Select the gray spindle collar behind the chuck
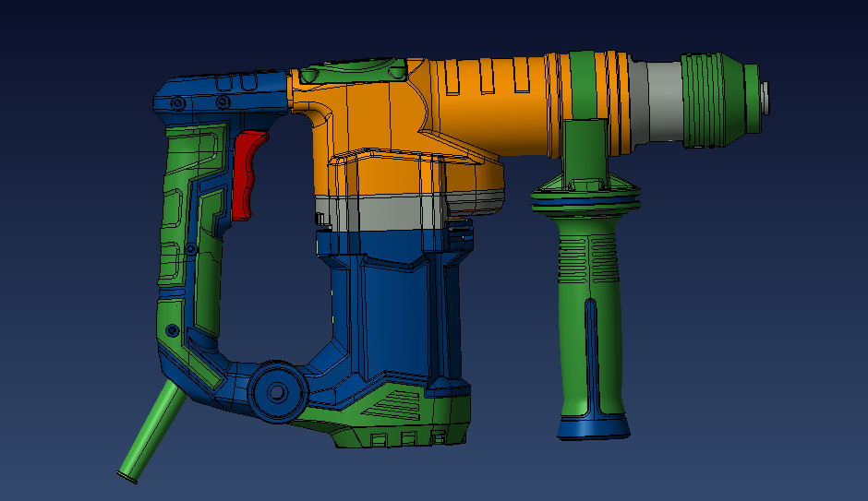868x501 pixels. 657,102
